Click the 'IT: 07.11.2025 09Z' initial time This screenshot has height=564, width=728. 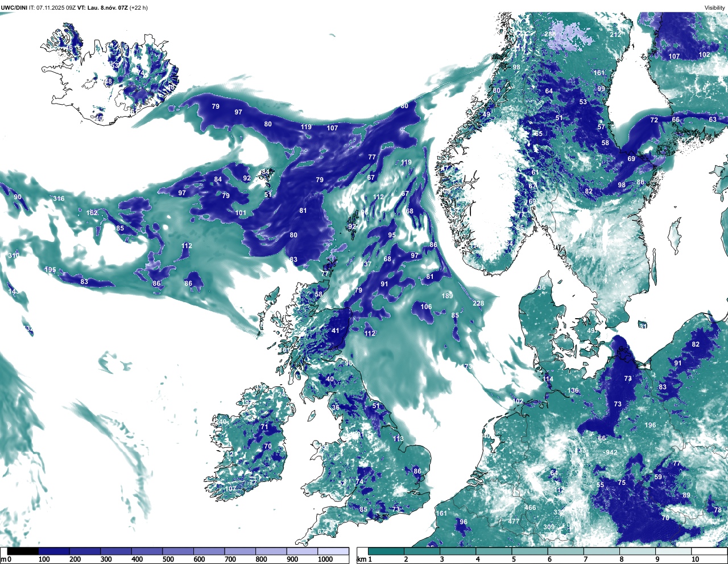(53, 8)
